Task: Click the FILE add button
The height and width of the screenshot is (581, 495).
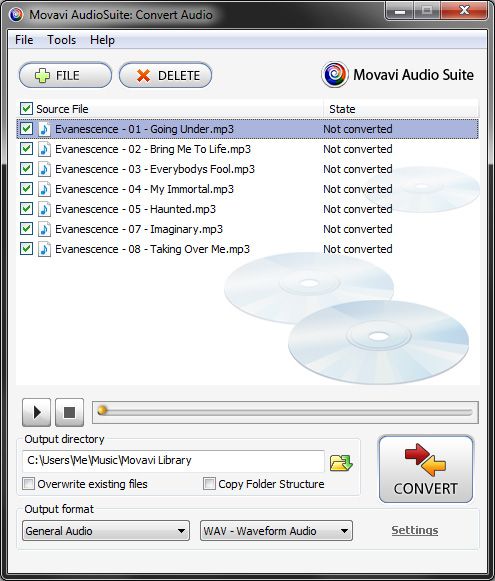Action: pyautogui.click(x=65, y=75)
